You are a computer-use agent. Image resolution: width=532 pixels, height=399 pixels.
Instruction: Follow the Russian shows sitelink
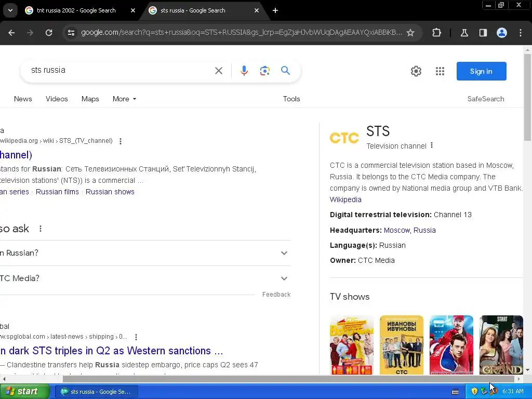click(x=110, y=192)
